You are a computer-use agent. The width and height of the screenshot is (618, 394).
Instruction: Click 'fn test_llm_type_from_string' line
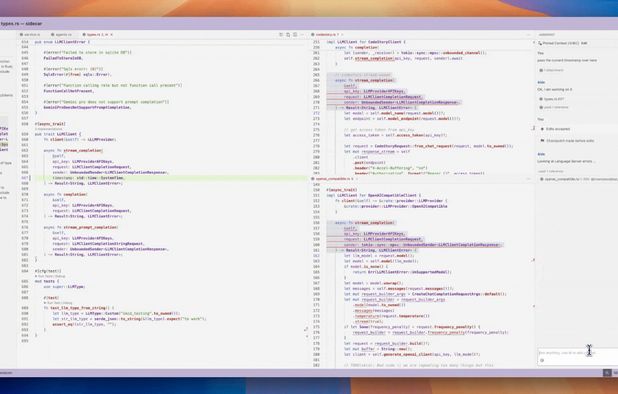coord(79,308)
